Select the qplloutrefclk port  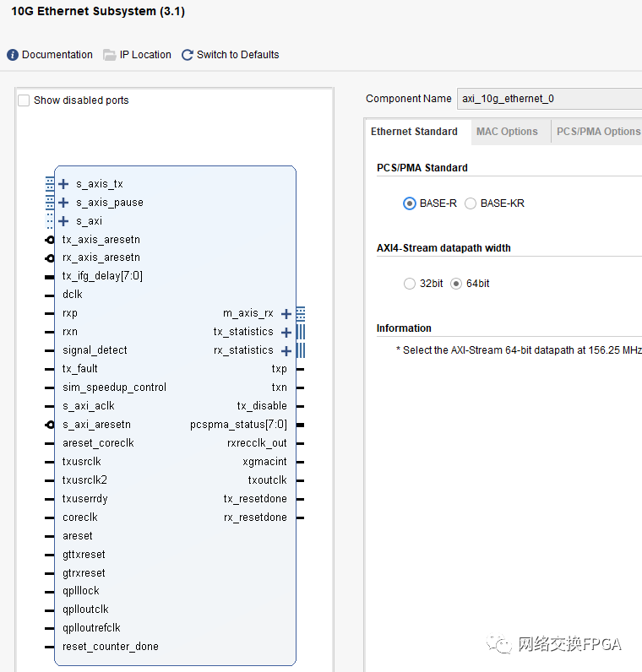(91, 628)
